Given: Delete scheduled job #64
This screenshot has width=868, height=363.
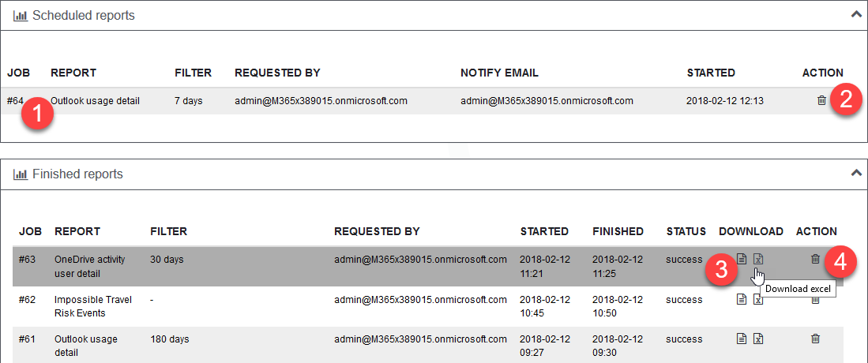Looking at the screenshot, I should [821, 100].
